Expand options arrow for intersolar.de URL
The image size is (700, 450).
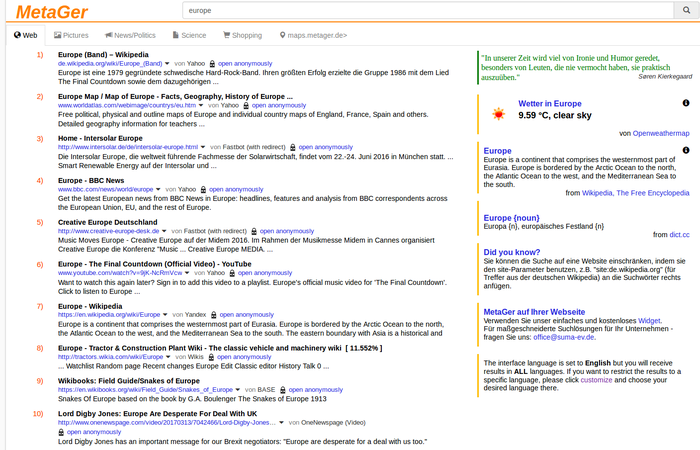pos(203,147)
